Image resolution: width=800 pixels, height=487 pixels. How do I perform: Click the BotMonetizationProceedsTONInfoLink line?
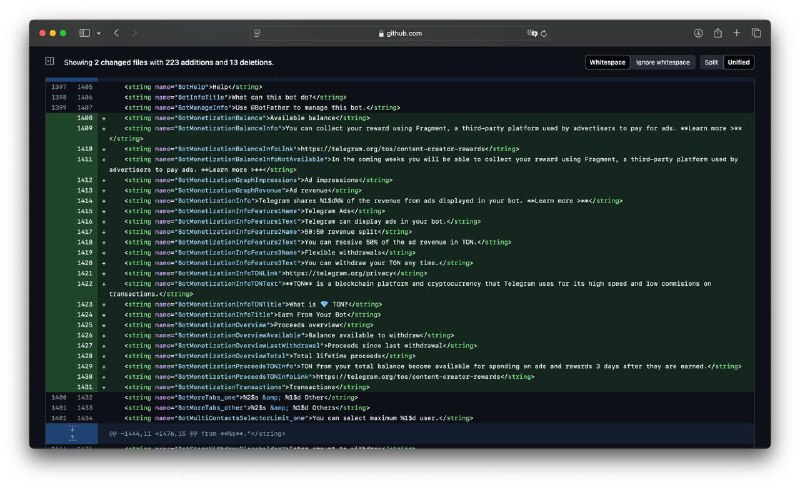coord(329,377)
